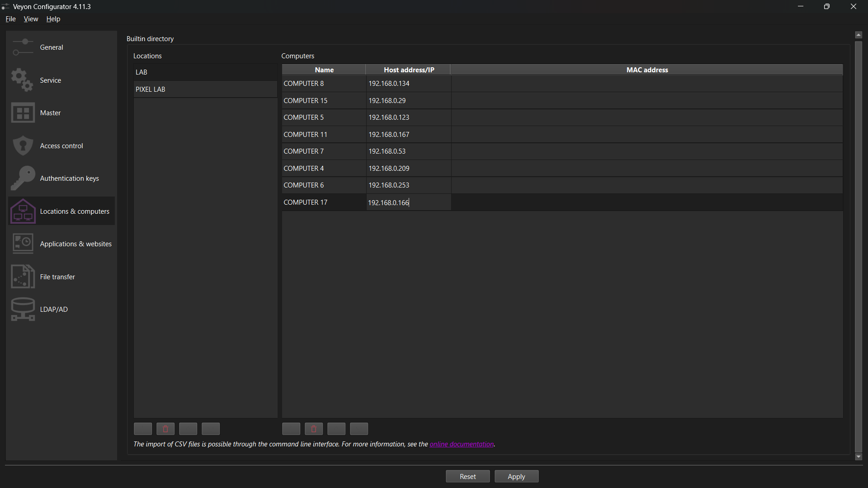Click the Veyon Configurator icon in the title bar
The width and height of the screenshot is (868, 488).
pos(5,7)
